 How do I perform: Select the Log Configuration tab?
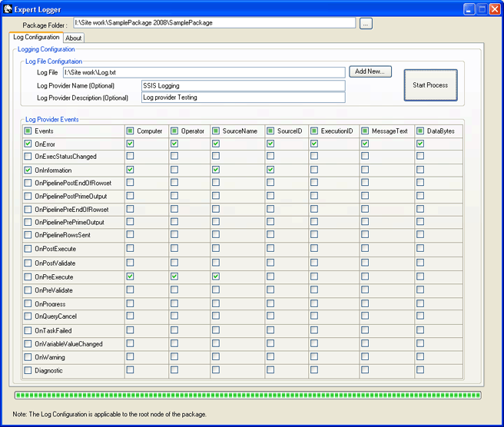(36, 37)
